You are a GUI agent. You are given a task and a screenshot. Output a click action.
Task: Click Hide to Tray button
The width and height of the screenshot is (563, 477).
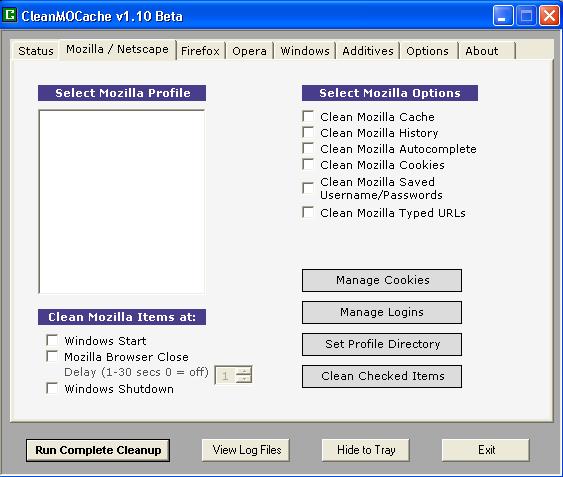(366, 450)
